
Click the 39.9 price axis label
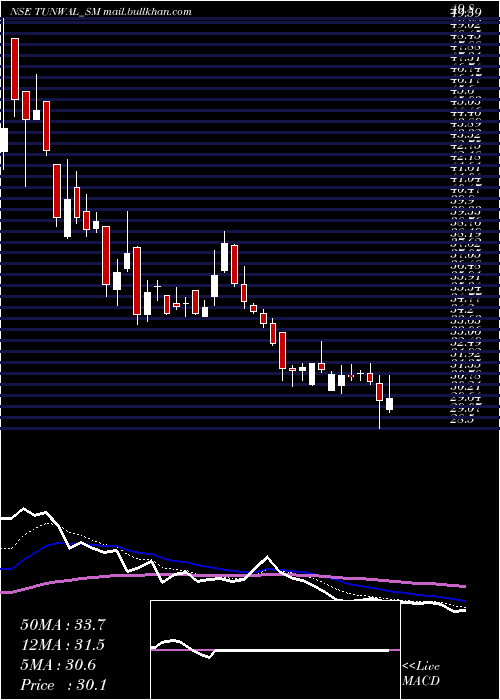(464, 202)
